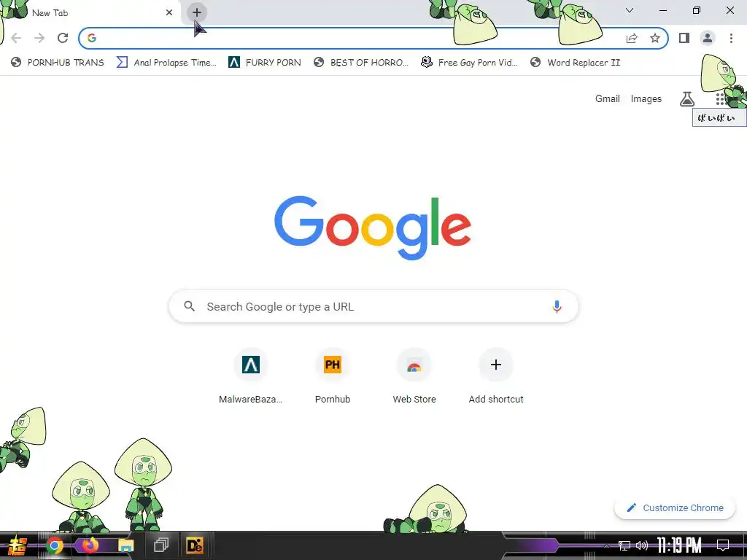Reload the page
Viewport: 747px width, 560px height.
tap(63, 38)
